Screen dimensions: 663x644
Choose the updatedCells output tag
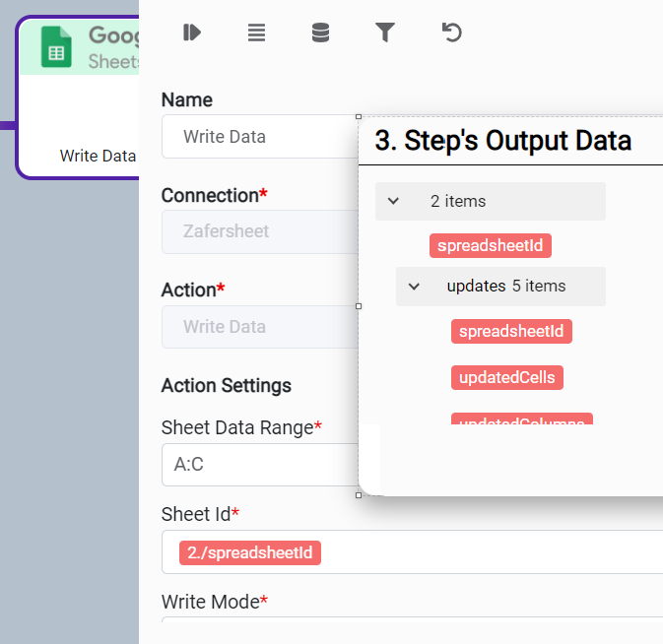[x=506, y=377]
